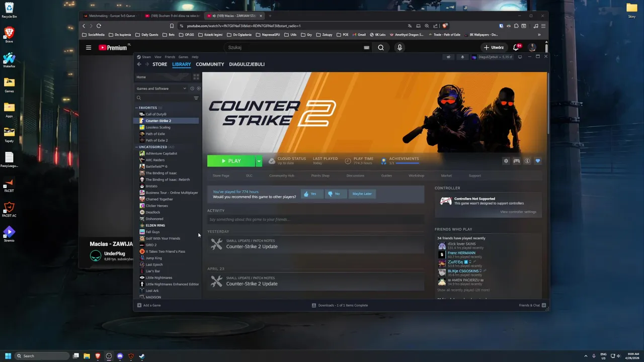The height and width of the screenshot is (362, 644).
Task: Toggle the recent activity clock filter
Action: coord(192,88)
